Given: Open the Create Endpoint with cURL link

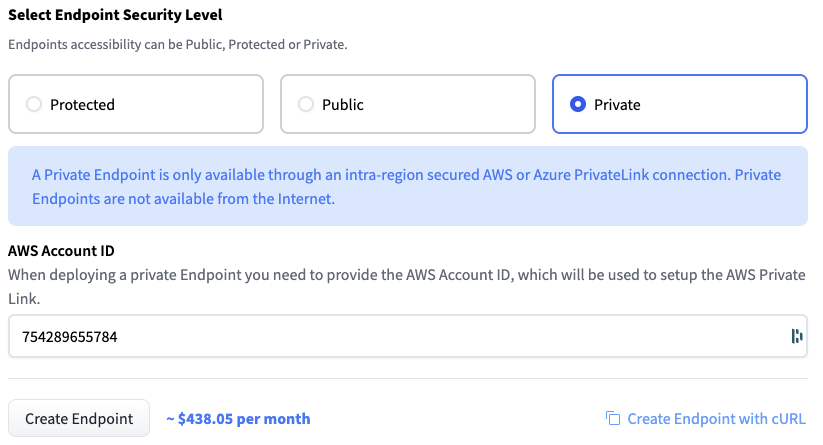Looking at the screenshot, I should [716, 419].
